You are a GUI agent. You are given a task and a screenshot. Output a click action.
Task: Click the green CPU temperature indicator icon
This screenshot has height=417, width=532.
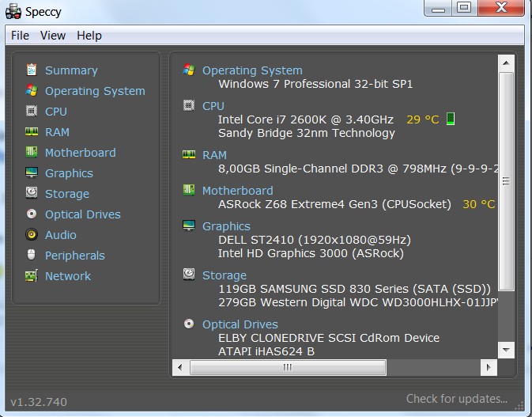click(451, 119)
